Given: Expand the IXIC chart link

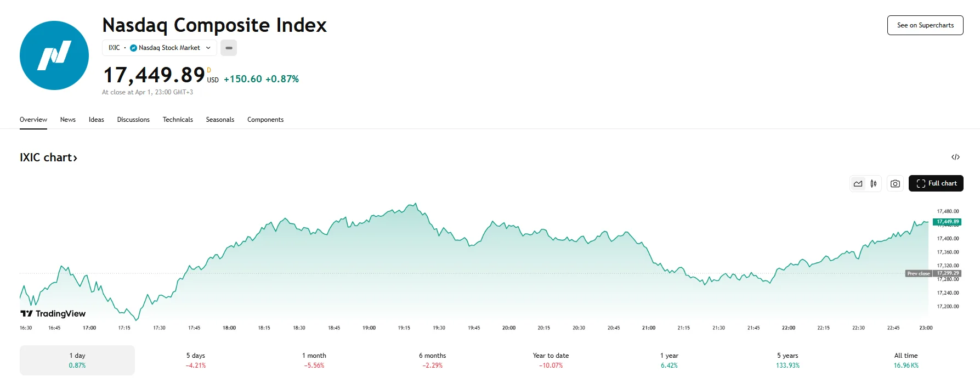Looking at the screenshot, I should [x=49, y=158].
